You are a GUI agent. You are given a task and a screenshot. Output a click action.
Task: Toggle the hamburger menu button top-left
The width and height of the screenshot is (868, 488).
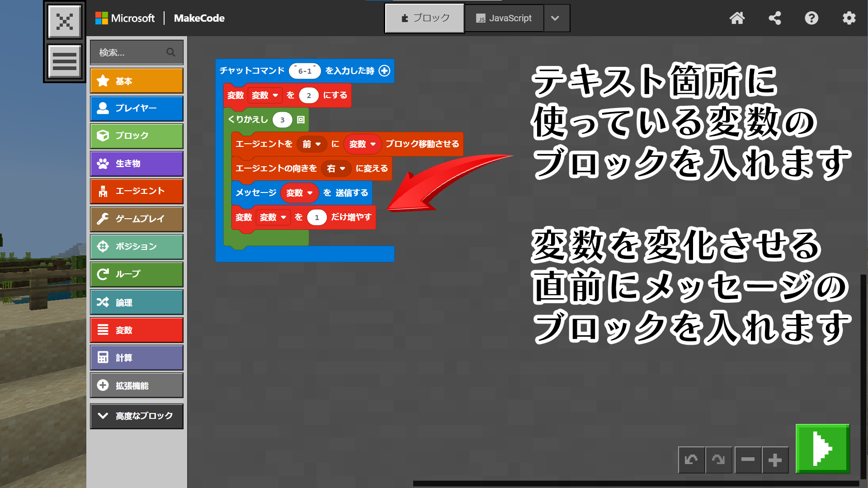[x=64, y=61]
